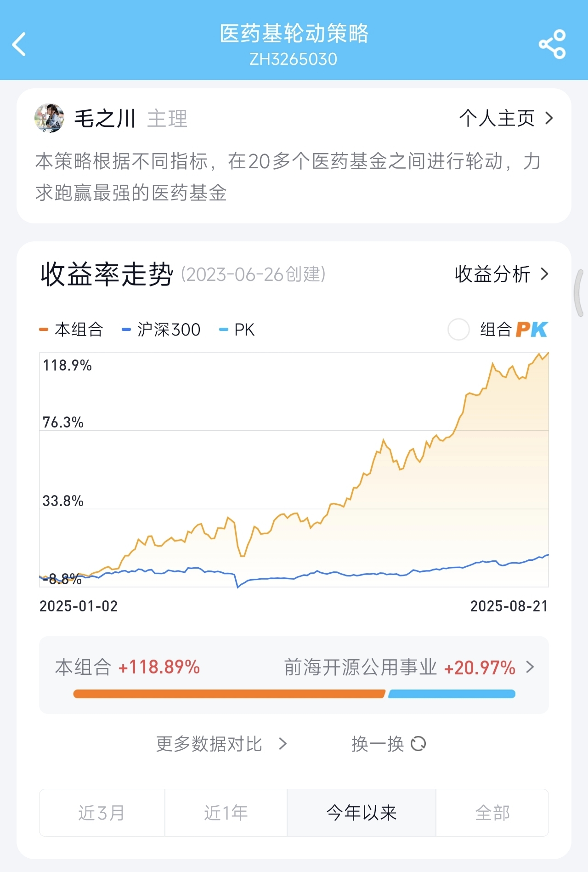Screen dimensions: 588x872
Task: Expand 前海开源公用事业 comparison chevron
Action: pyautogui.click(x=530, y=667)
